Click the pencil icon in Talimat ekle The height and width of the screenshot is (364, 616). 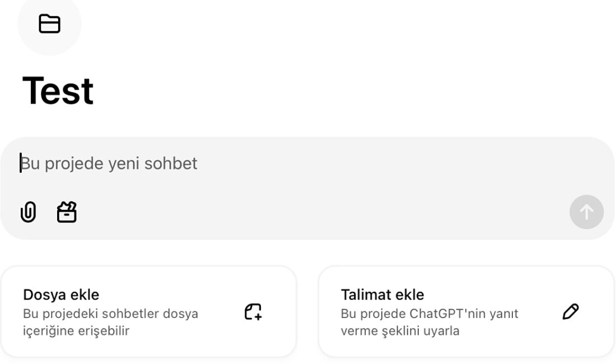pyautogui.click(x=570, y=311)
